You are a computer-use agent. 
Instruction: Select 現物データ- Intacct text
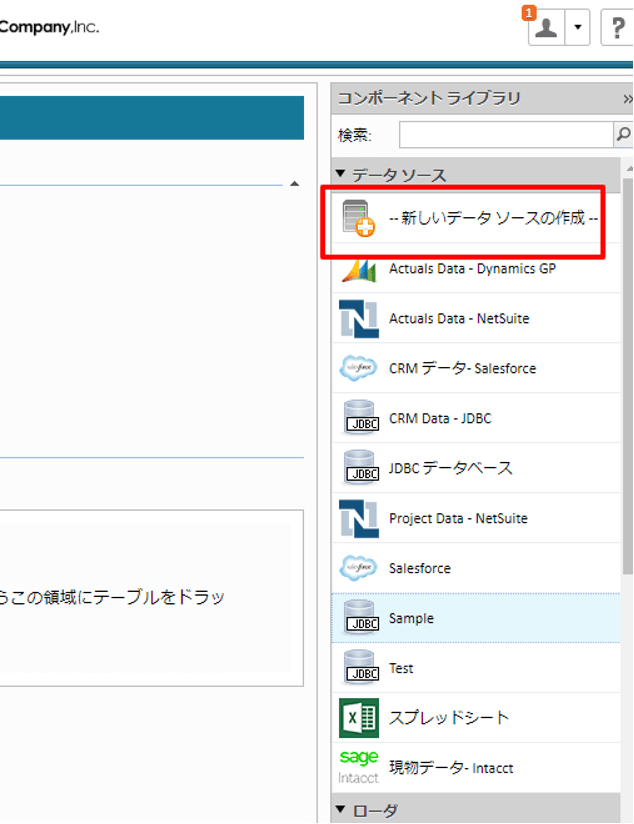click(x=451, y=768)
